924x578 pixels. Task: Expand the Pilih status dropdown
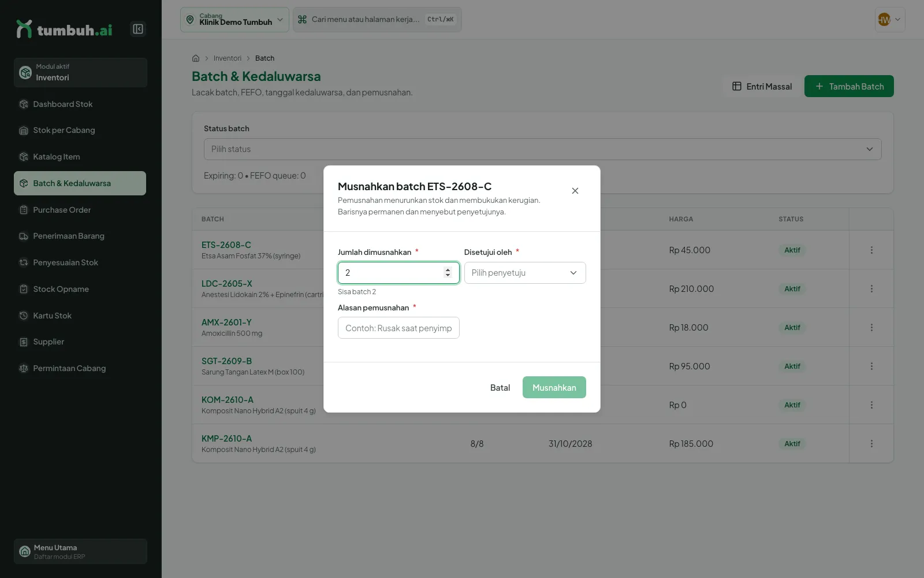click(542, 149)
